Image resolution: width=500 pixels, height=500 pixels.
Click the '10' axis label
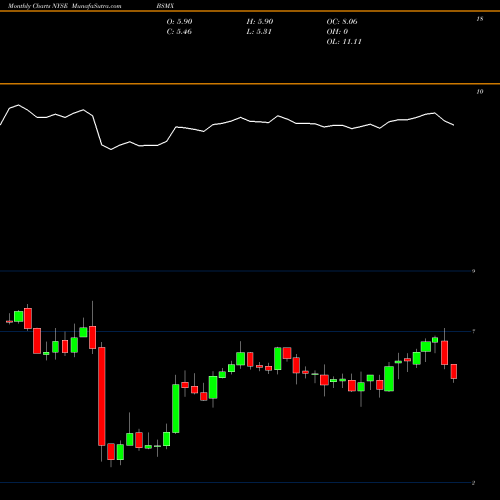(479, 92)
